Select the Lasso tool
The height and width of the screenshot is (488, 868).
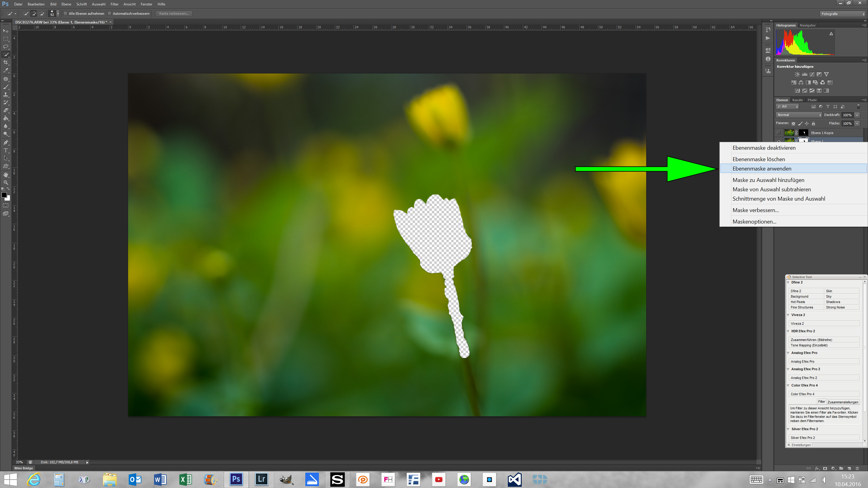point(6,46)
